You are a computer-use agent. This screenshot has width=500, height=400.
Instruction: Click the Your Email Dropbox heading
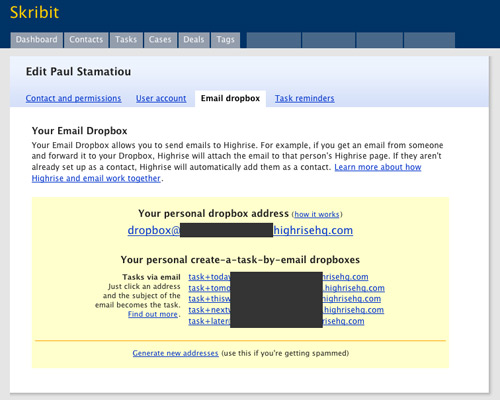(x=80, y=131)
